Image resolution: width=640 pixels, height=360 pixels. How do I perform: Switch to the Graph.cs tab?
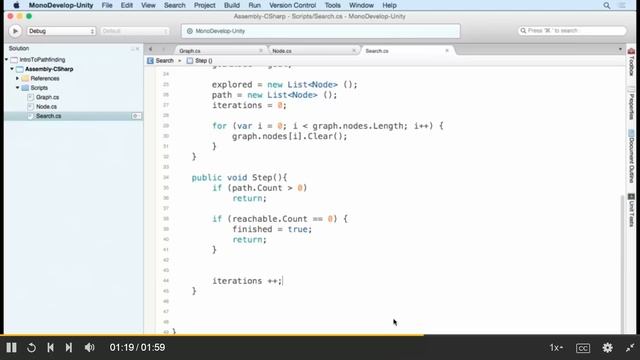tap(219, 51)
